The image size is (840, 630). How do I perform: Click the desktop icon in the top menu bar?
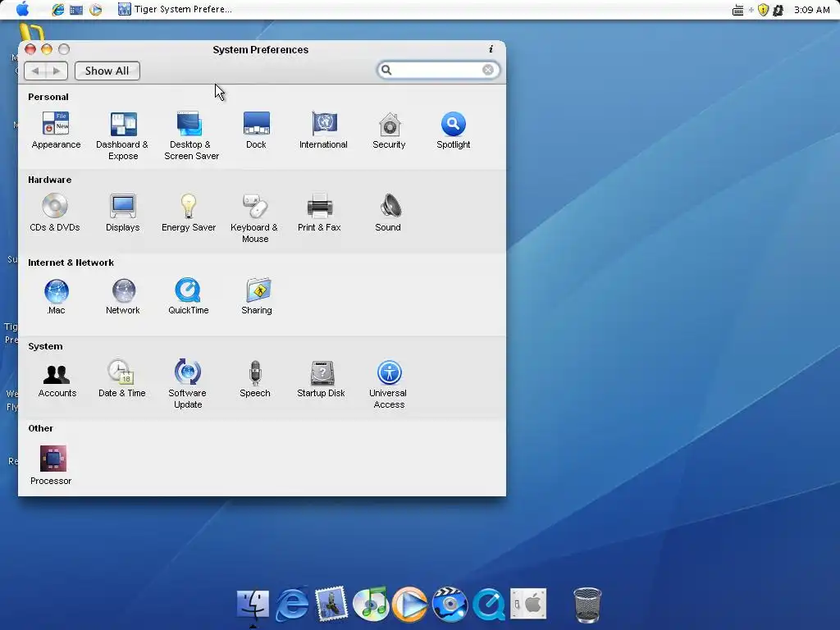point(76,10)
